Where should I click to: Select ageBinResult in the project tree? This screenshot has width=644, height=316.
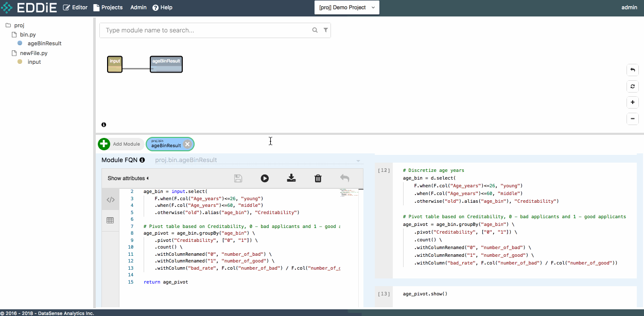coord(44,44)
